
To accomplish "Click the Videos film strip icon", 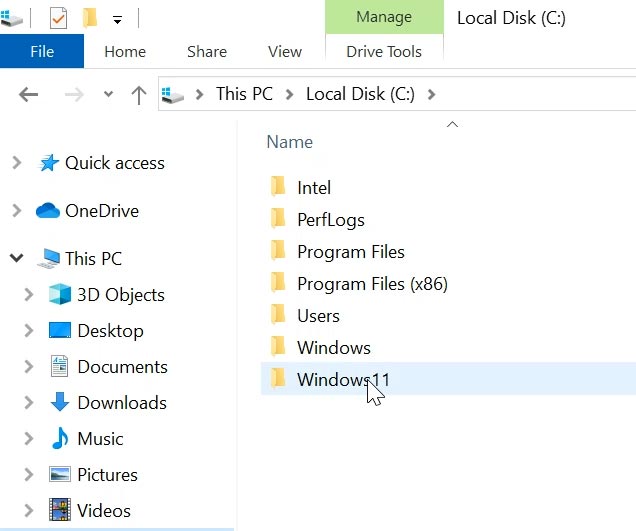I will pos(60,510).
